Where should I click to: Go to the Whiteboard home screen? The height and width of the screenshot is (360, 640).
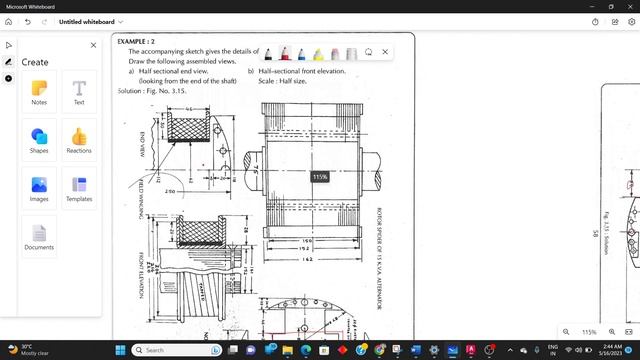9,22
